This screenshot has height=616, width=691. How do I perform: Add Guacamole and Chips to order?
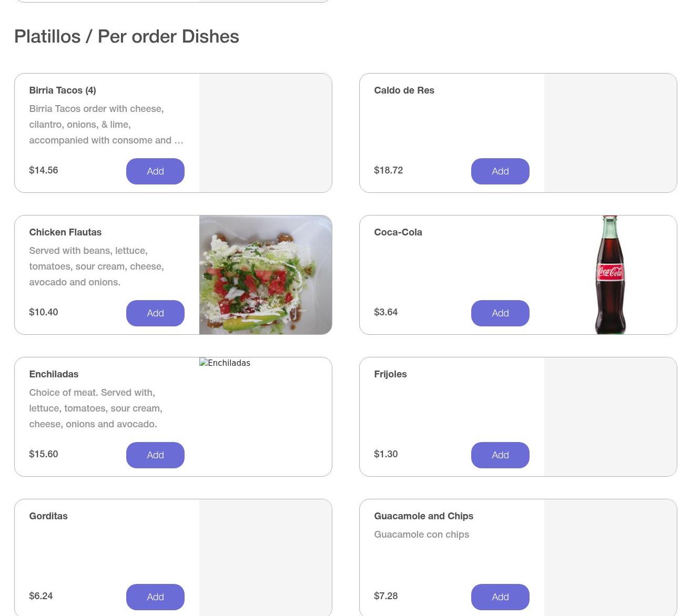(500, 597)
